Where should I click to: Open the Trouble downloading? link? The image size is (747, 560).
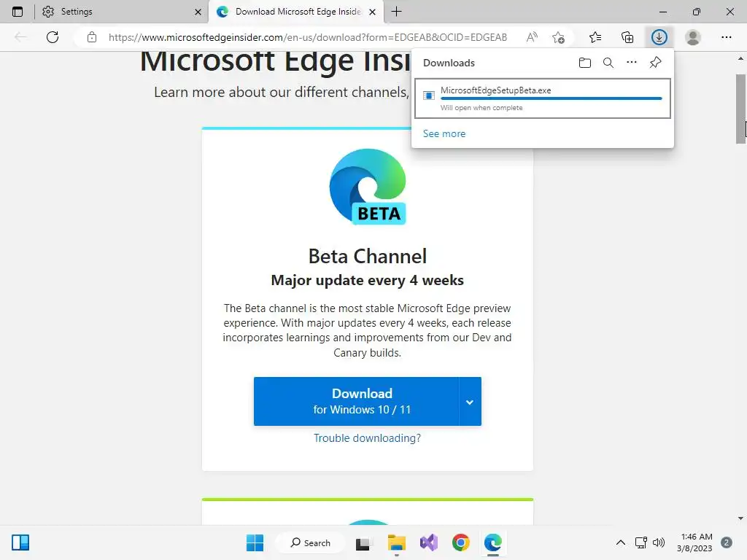coord(368,438)
